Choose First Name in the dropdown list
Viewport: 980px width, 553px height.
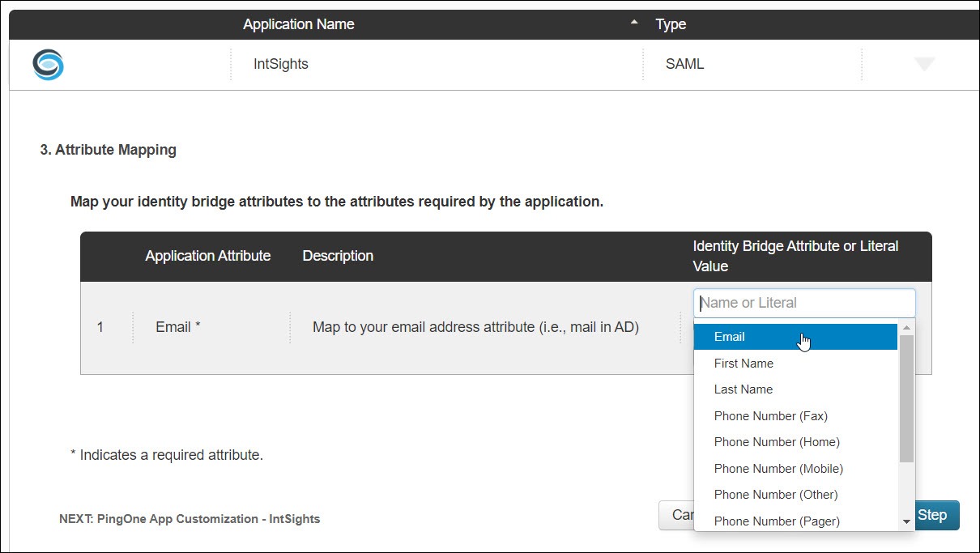click(744, 364)
